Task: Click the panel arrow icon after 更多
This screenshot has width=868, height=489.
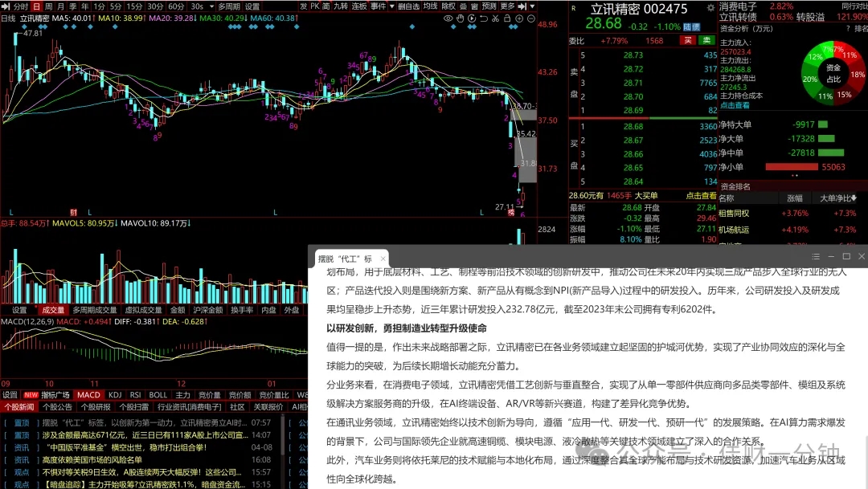Action: pyautogui.click(x=522, y=6)
